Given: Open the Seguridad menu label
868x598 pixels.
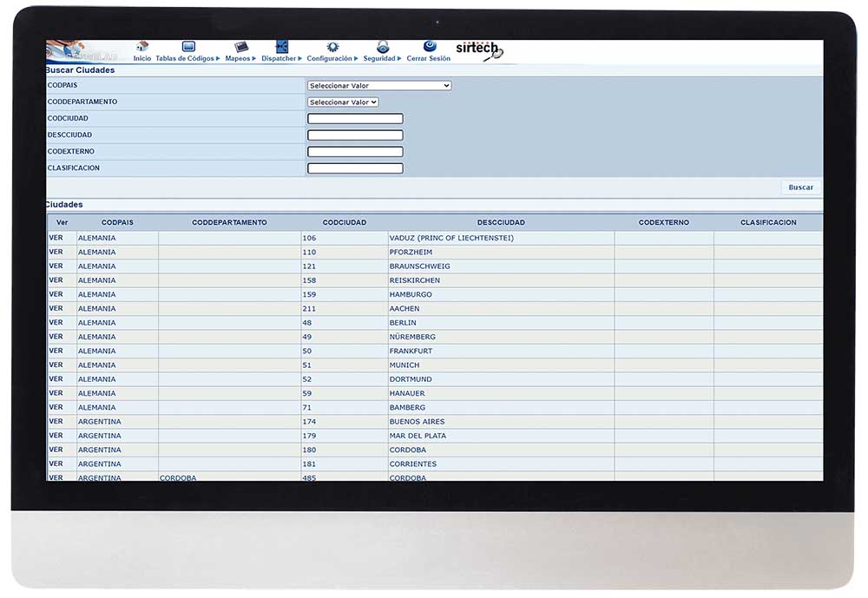Looking at the screenshot, I should (x=382, y=59).
